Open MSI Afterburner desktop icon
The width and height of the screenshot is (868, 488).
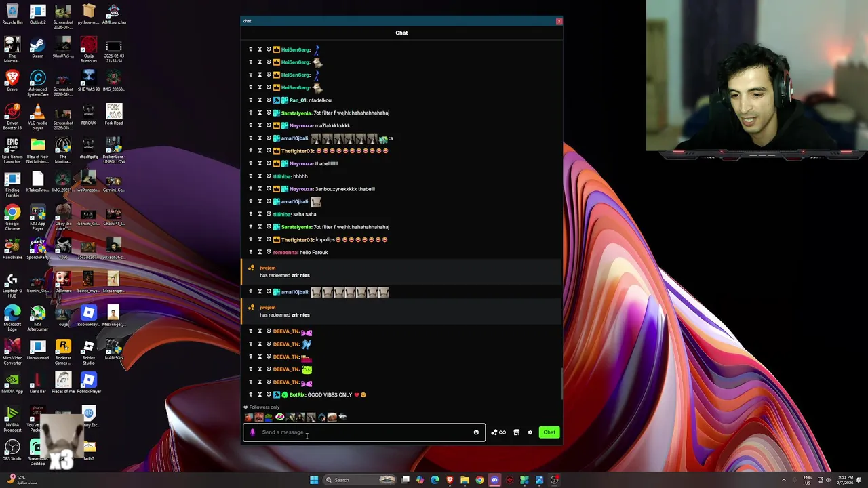point(37,319)
